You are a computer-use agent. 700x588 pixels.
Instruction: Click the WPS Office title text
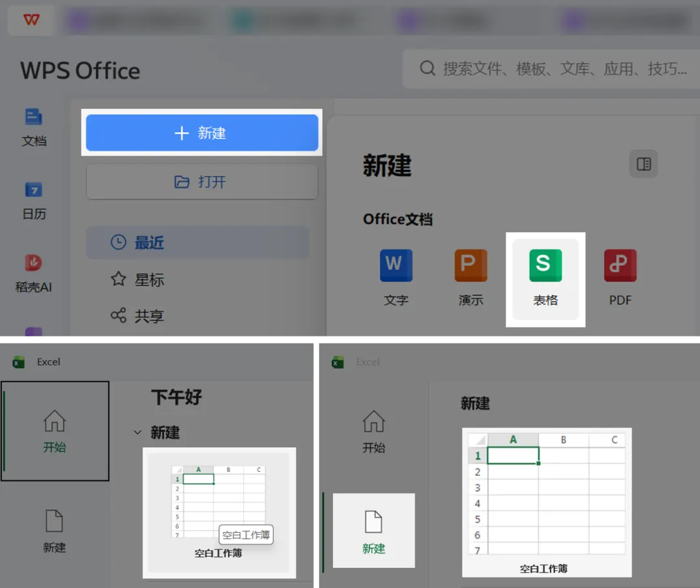pos(80,71)
